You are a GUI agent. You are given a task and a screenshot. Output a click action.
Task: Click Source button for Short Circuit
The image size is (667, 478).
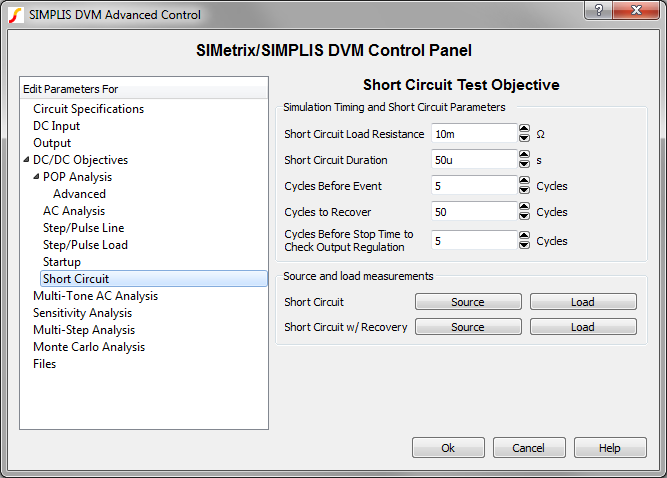467,302
